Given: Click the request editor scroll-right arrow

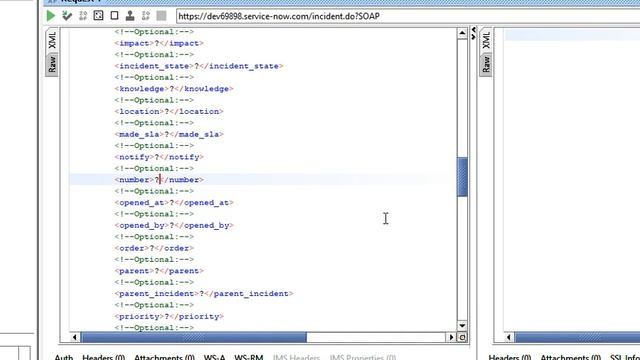Looking at the screenshot, I should [x=451, y=337].
